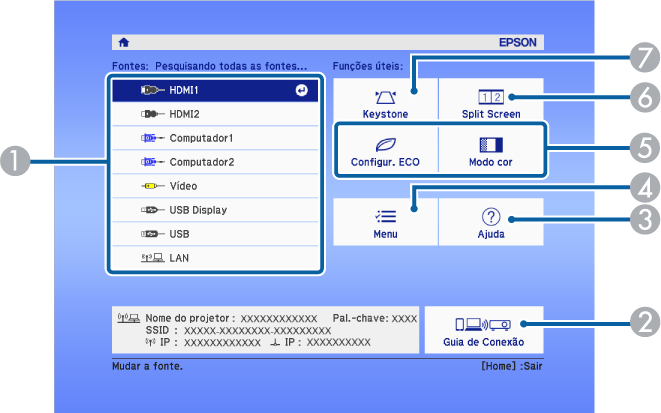
Task: Click the projector name info panel
Action: point(265,330)
